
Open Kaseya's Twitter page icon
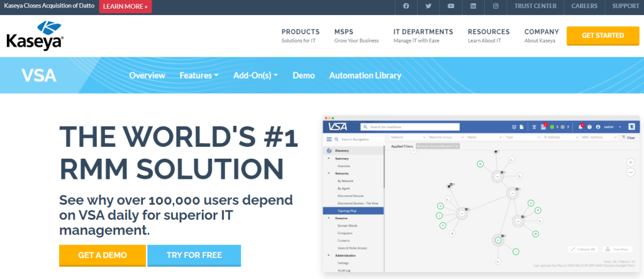point(428,6)
